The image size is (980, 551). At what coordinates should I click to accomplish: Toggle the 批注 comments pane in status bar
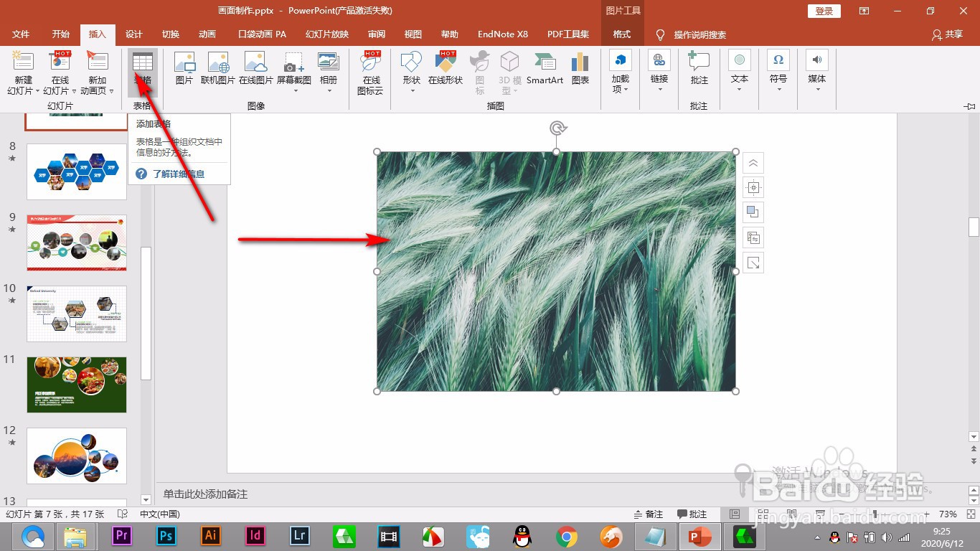692,514
